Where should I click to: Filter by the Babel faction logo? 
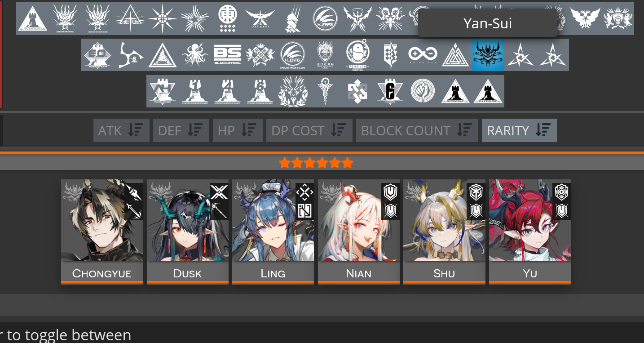(x=163, y=55)
